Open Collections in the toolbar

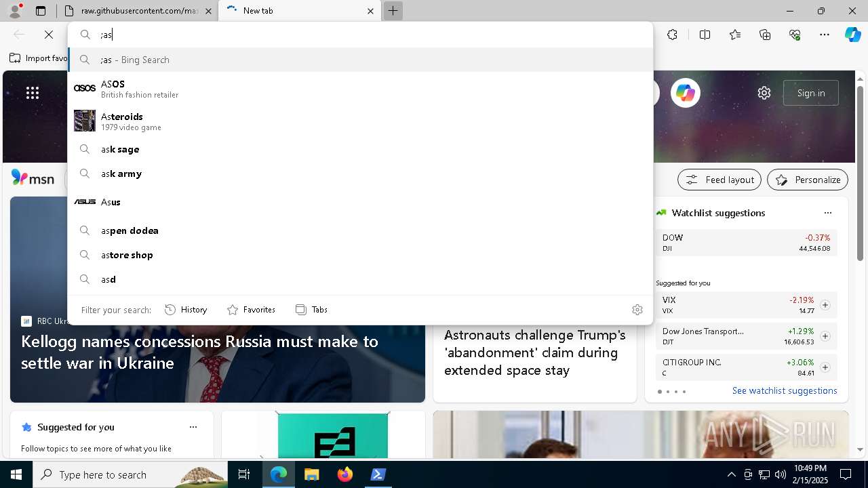coord(765,35)
